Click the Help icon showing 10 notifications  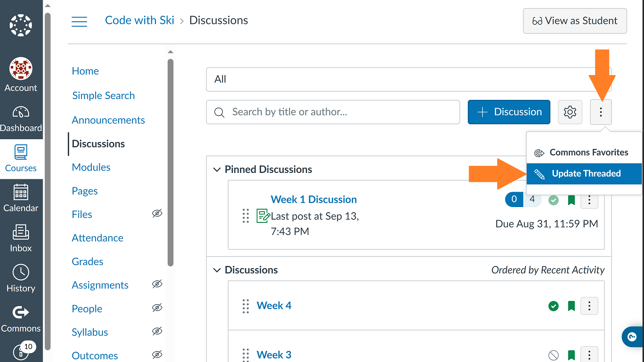pos(21,352)
